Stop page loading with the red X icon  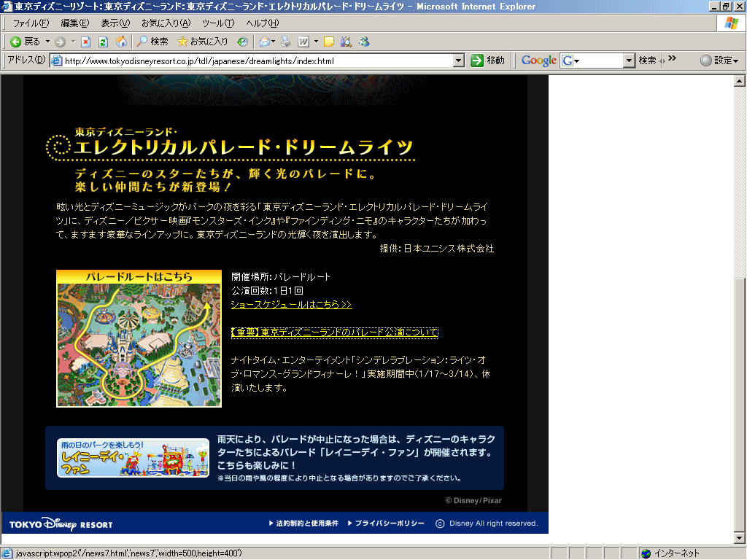(86, 42)
